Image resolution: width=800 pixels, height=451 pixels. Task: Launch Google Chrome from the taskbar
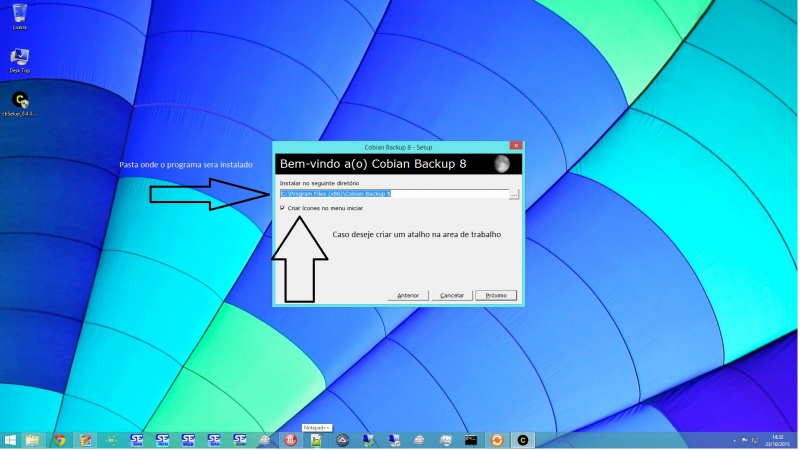pos(59,440)
